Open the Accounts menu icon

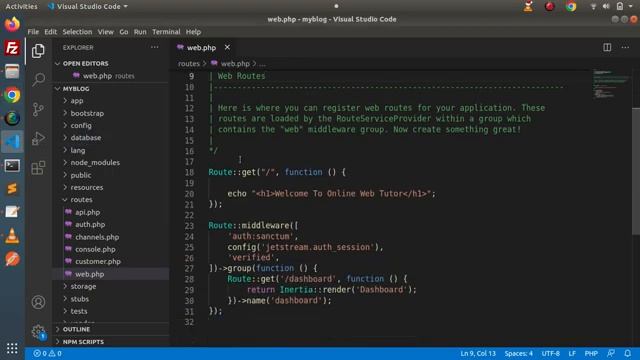[x=38, y=302]
